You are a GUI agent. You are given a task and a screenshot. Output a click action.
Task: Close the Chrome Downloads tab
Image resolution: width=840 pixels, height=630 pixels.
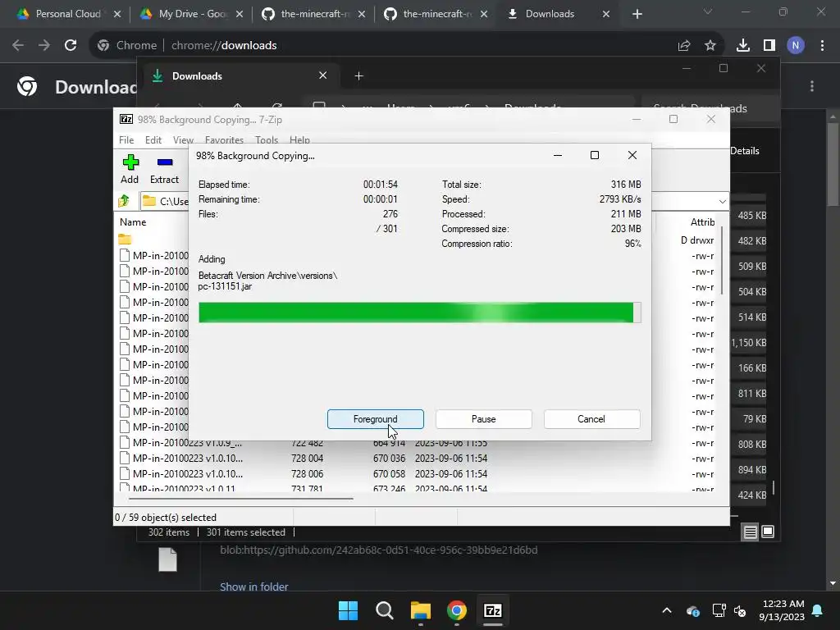coord(606,14)
